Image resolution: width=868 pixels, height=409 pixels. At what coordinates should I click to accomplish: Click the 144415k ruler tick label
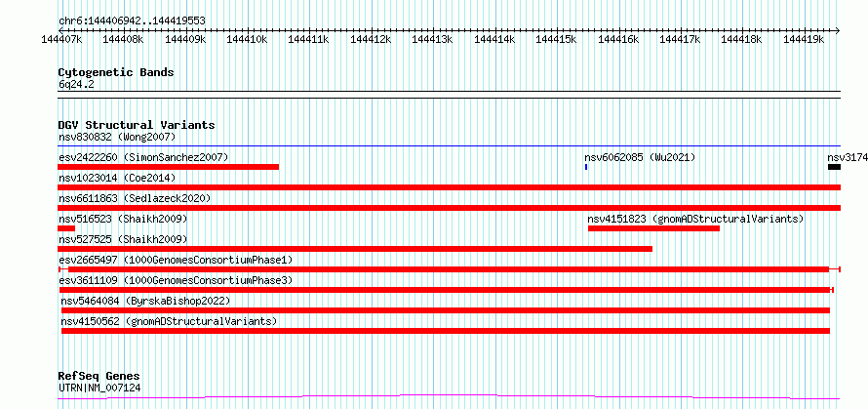556,39
